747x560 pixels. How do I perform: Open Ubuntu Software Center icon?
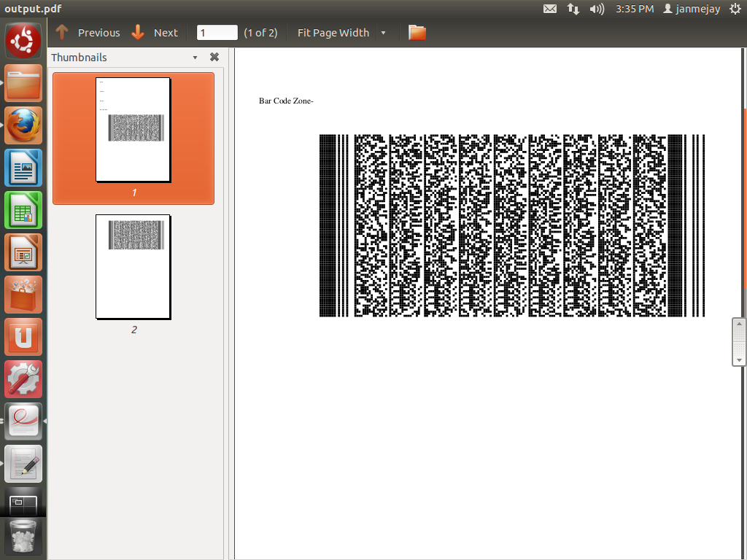23,294
